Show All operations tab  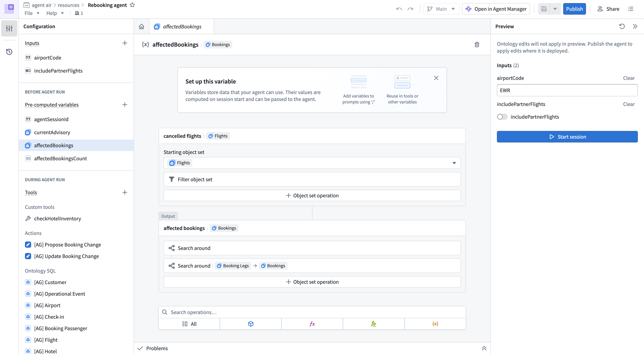189,324
